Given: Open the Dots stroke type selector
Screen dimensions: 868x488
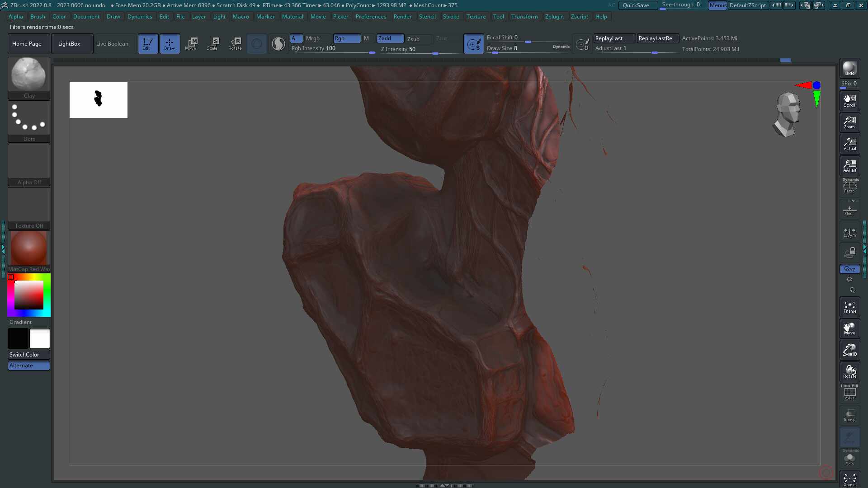Looking at the screenshot, I should [x=28, y=118].
